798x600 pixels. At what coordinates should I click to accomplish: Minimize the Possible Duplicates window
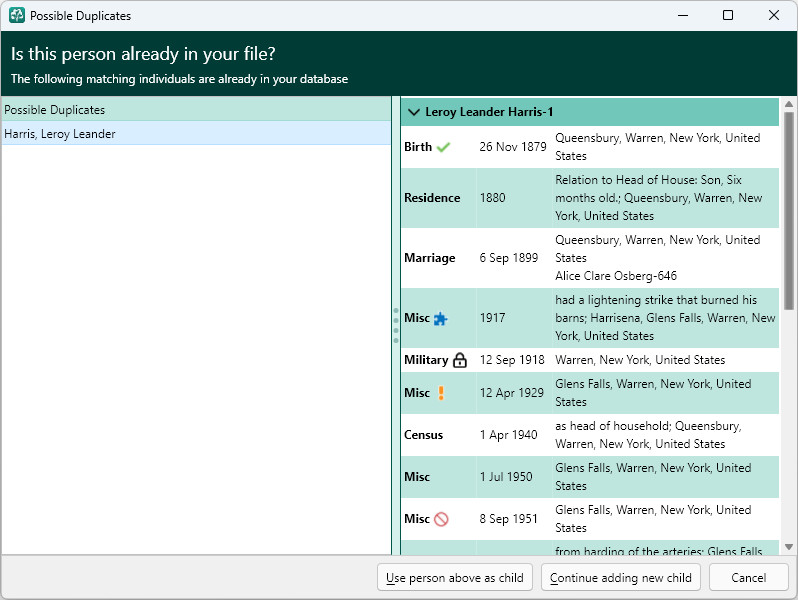pyautogui.click(x=683, y=15)
